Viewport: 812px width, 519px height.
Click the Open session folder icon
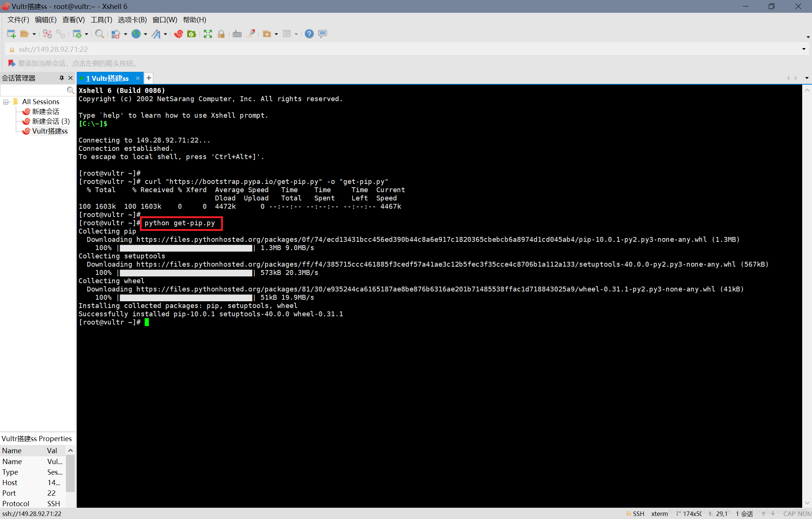click(24, 34)
